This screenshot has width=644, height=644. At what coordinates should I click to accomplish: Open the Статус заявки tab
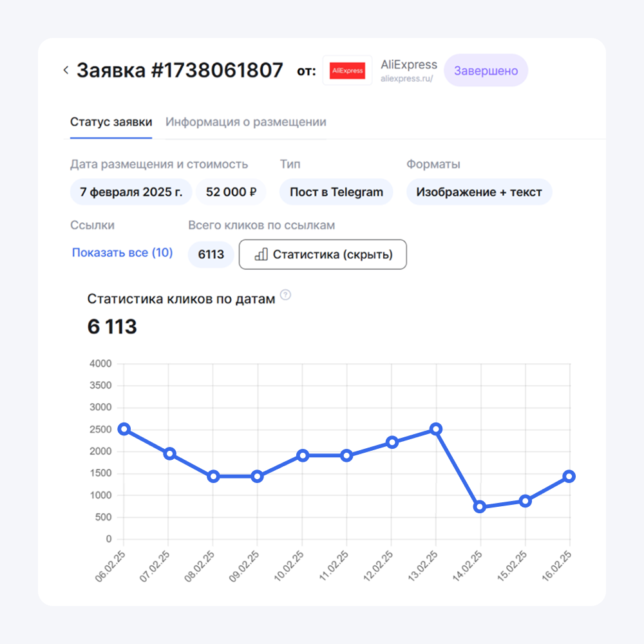111,122
